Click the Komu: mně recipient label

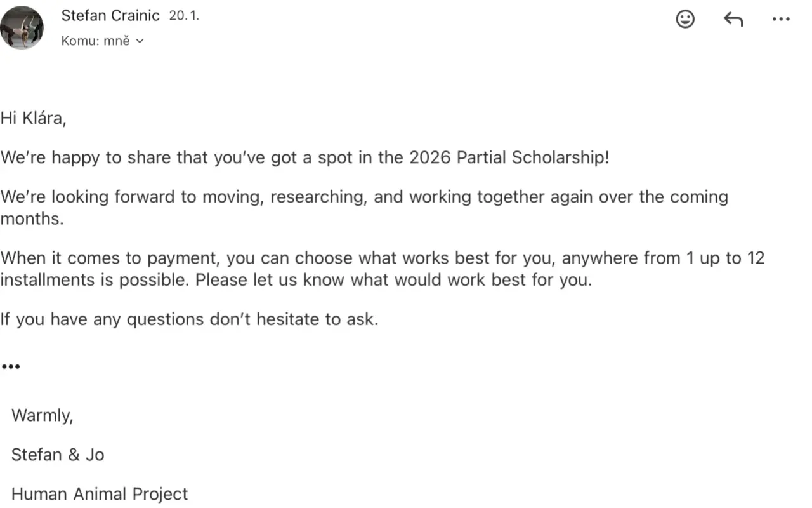click(x=96, y=41)
